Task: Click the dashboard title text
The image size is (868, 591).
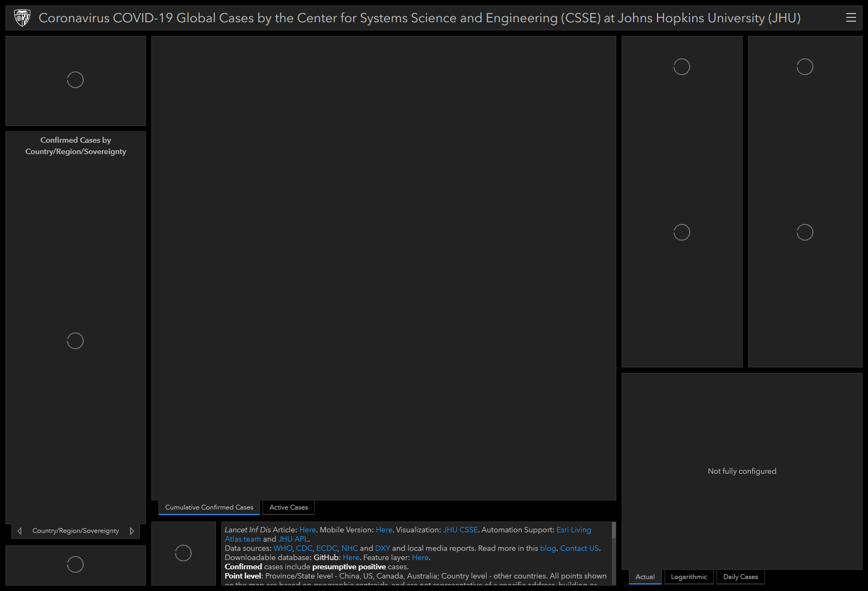Action: tap(419, 18)
